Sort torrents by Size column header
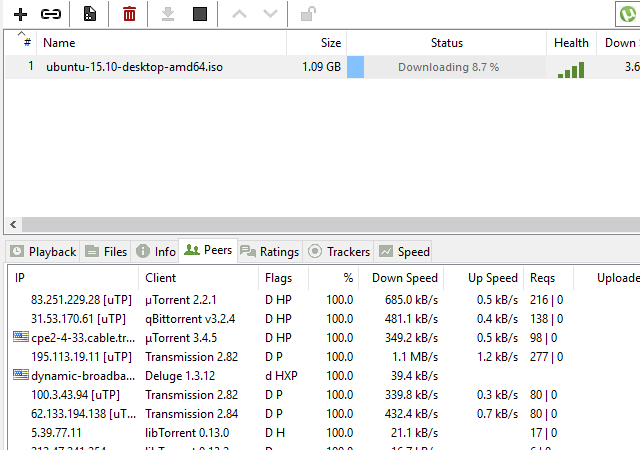Screen dimensions: 640x450 317,42
